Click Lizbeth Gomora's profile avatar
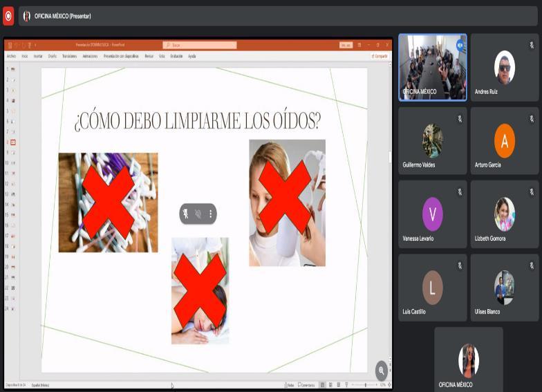542x392 pixels. 505,214
